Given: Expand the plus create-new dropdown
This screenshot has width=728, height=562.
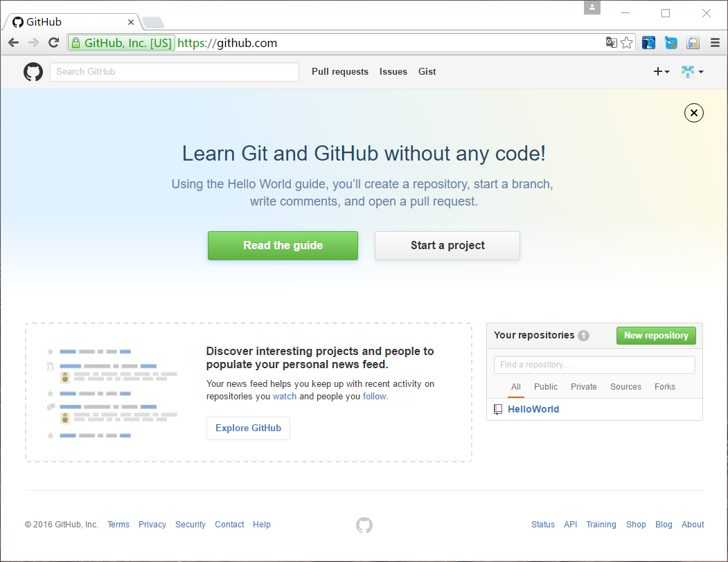Looking at the screenshot, I should [661, 71].
